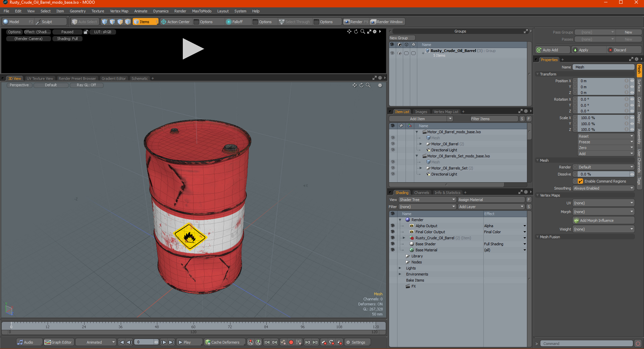
Task: Click the New Group button
Action: tap(402, 38)
